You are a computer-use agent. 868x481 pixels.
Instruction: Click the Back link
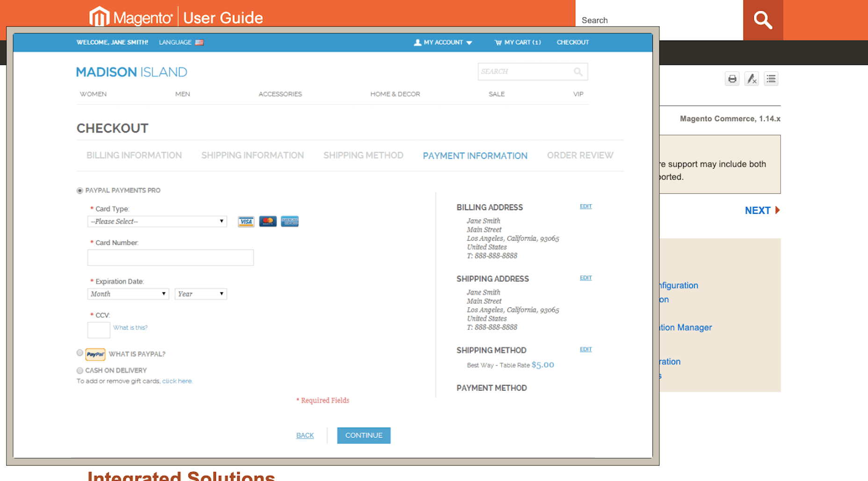[305, 436]
